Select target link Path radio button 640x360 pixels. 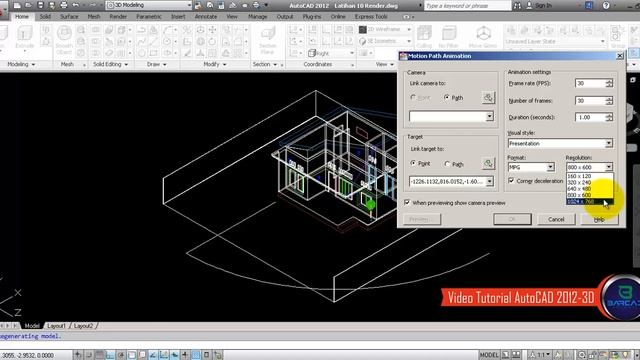(447, 163)
